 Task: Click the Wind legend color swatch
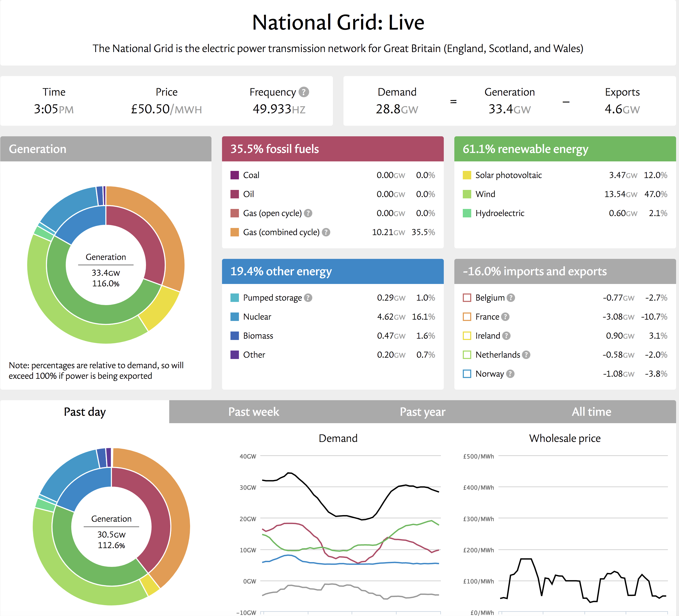pos(467,194)
